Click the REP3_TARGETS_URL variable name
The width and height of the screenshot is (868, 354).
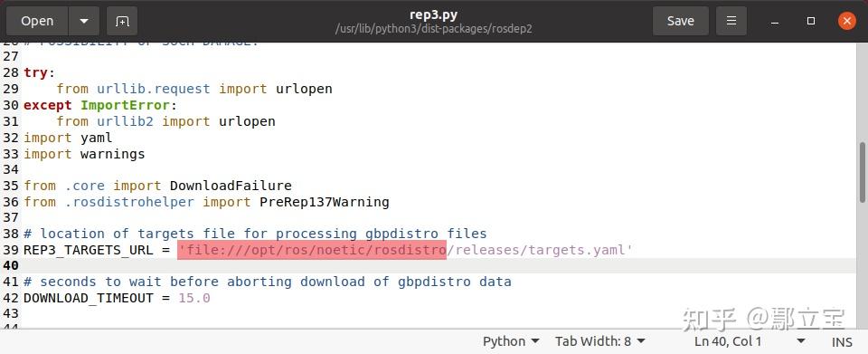88,251
